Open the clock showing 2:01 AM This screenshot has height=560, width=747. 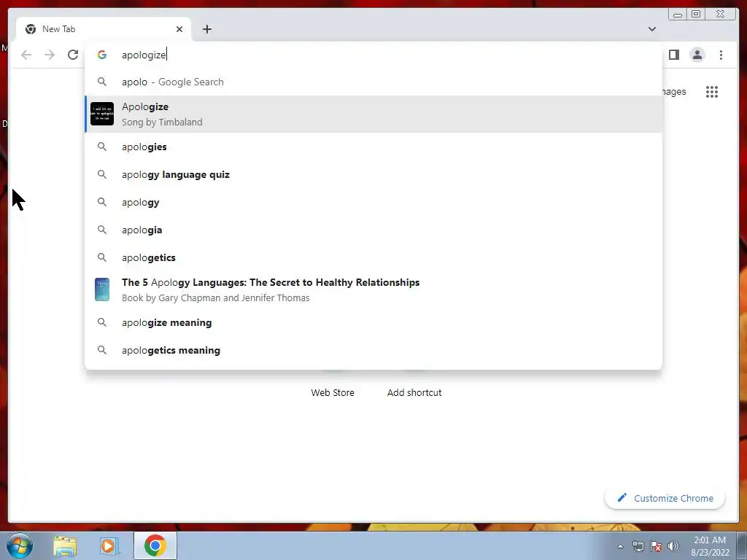click(710, 546)
